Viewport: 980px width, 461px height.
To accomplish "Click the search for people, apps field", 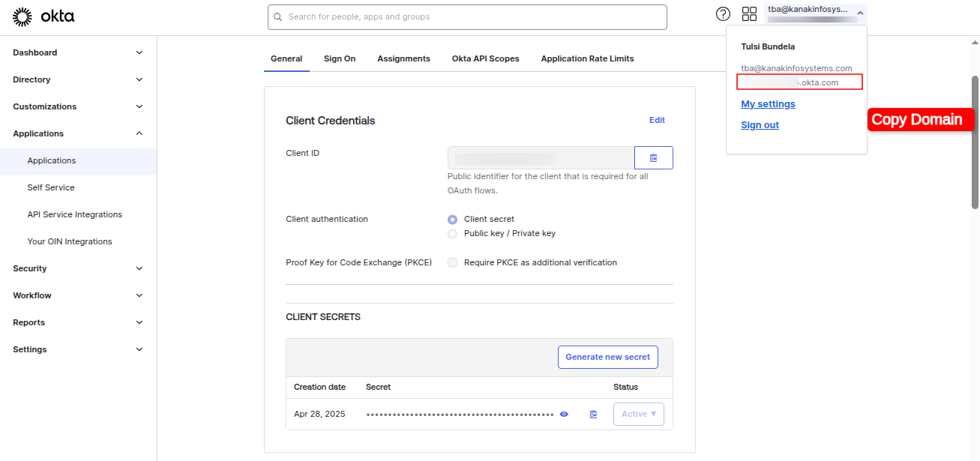I will (467, 16).
